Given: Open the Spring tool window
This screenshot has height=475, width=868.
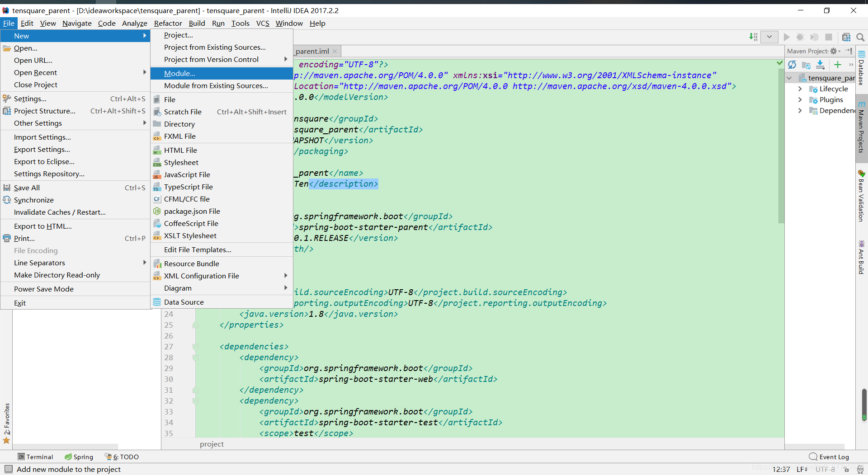Looking at the screenshot, I should 79,457.
